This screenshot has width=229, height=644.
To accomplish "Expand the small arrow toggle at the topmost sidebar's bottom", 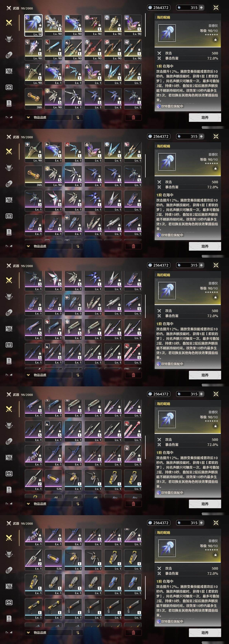I will tap(9, 117).
